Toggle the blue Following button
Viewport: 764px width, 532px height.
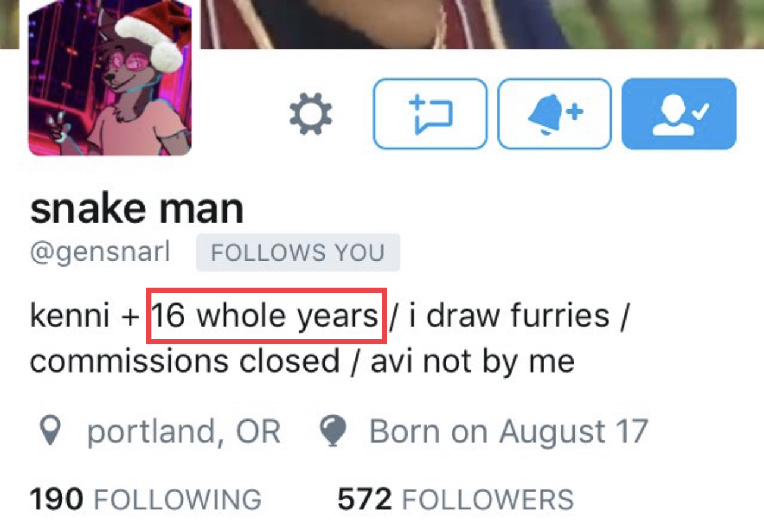pos(679,114)
